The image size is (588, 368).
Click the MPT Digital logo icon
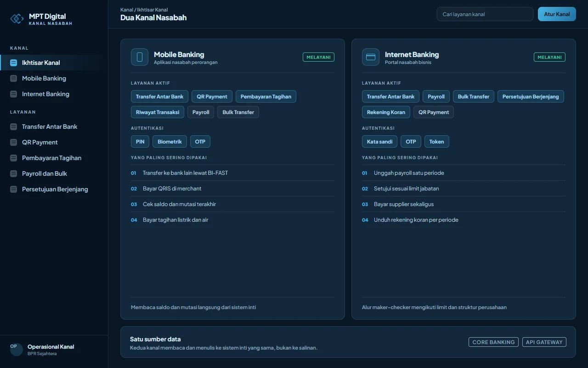pyautogui.click(x=17, y=18)
